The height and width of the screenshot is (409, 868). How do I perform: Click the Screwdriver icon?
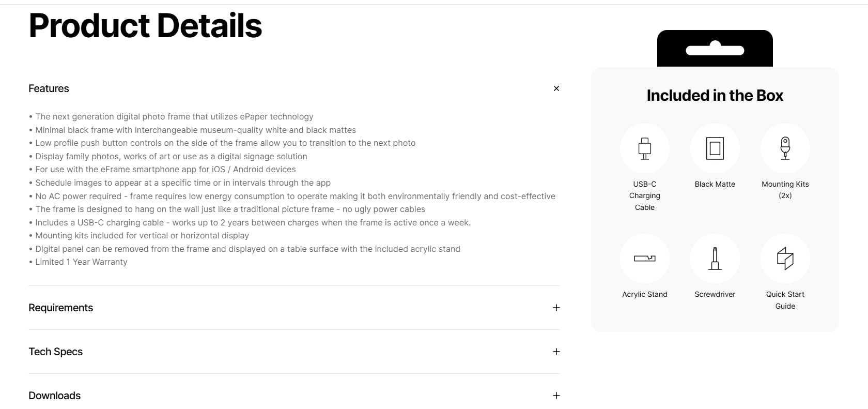[715, 258]
